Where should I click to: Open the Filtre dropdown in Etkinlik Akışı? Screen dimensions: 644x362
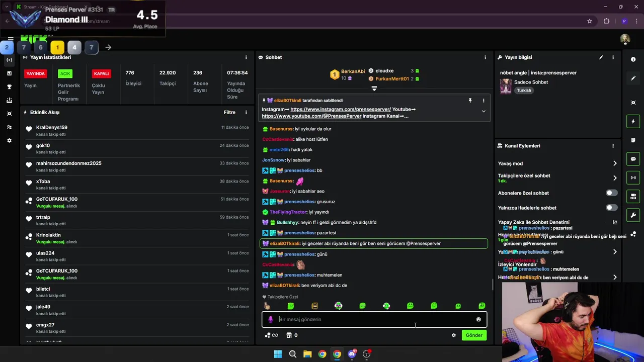[229, 113]
